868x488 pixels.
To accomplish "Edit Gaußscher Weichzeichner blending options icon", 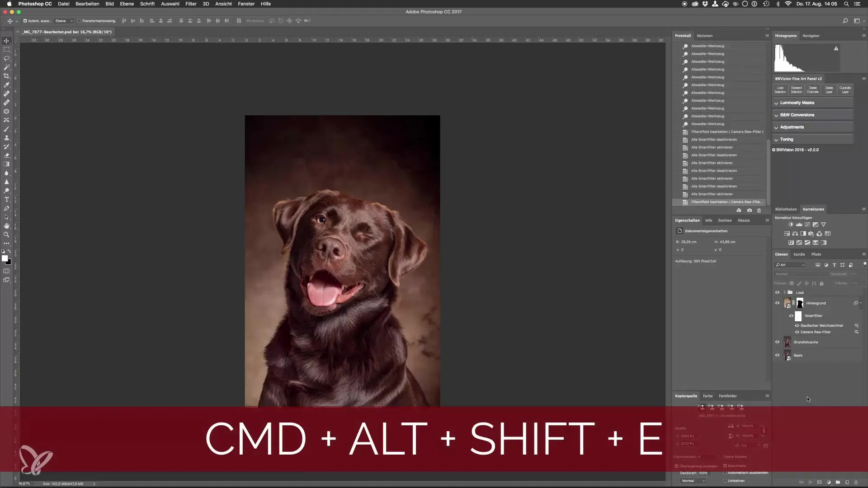I will click(x=856, y=325).
